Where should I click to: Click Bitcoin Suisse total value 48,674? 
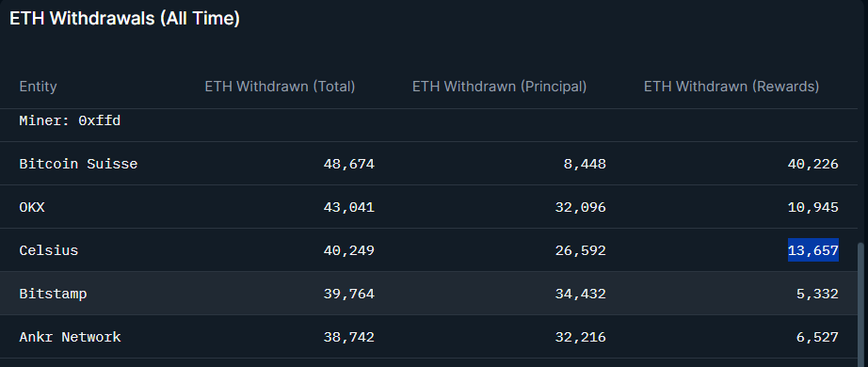[x=348, y=164]
